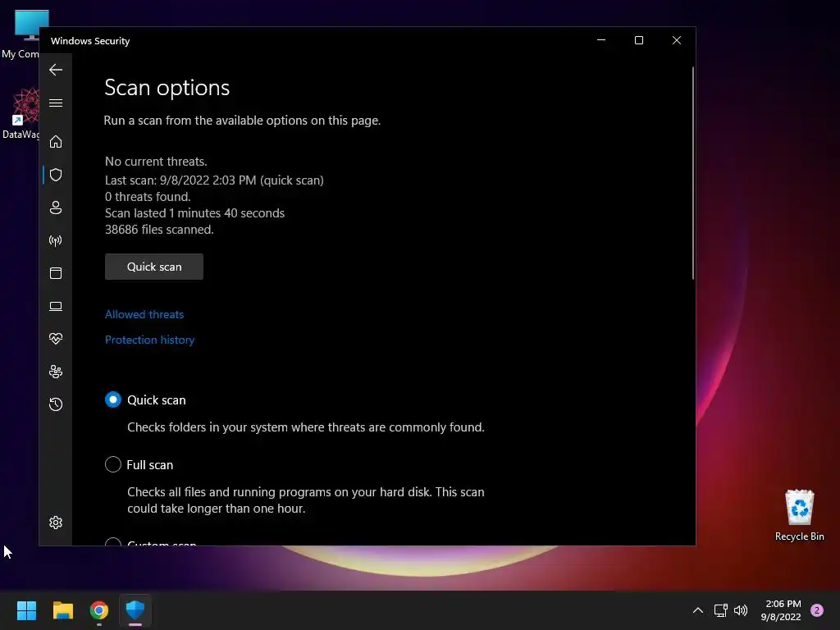The height and width of the screenshot is (630, 840).
Task: Open Account protection in sidebar
Action: pos(56,208)
